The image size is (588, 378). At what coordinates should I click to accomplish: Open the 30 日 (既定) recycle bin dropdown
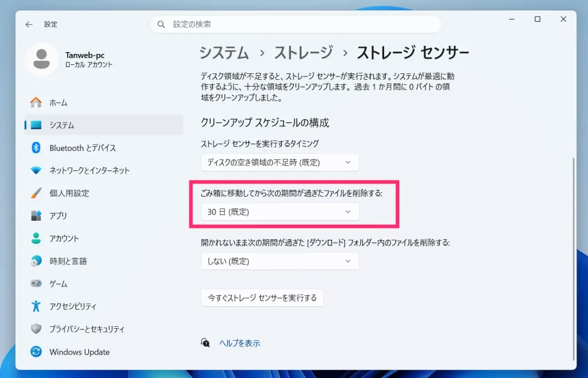click(280, 212)
